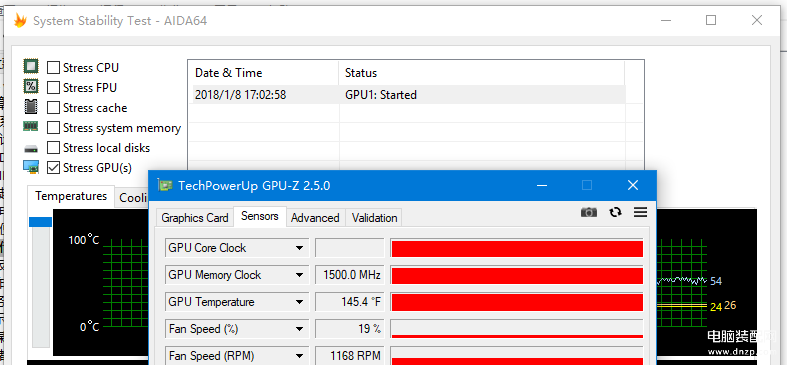This screenshot has width=787, height=365.
Task: Maximize the AIDA64 System Stability Test window
Action: click(711, 20)
